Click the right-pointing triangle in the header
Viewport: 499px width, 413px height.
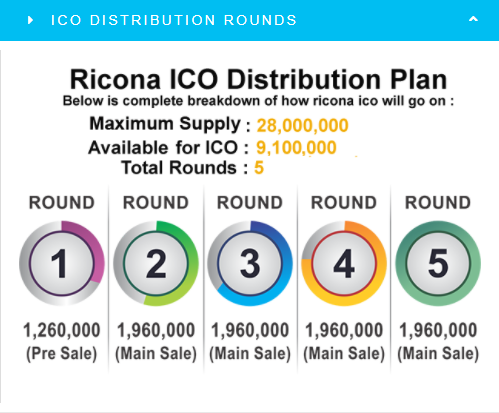click(31, 20)
